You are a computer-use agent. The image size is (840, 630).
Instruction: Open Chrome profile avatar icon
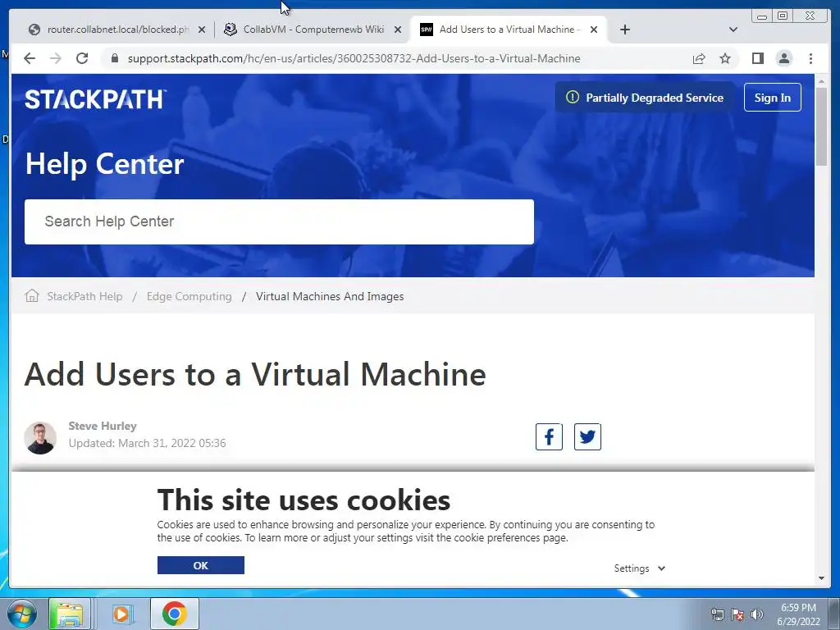pos(783,58)
